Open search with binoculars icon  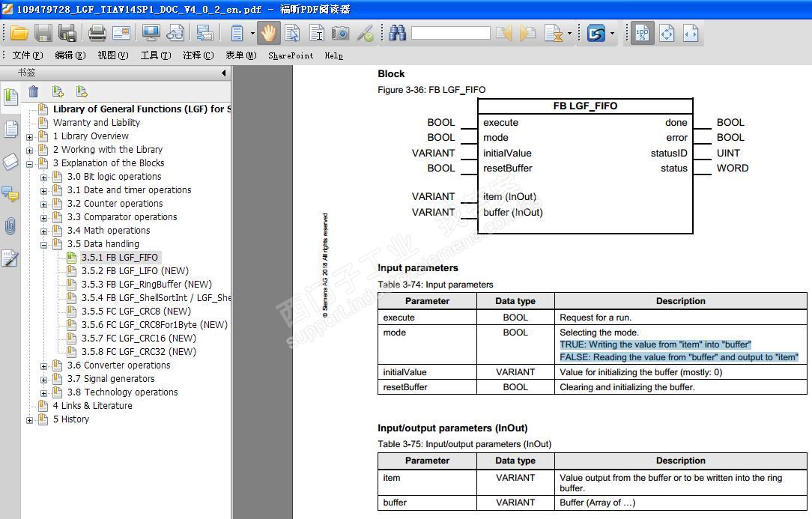click(x=397, y=34)
